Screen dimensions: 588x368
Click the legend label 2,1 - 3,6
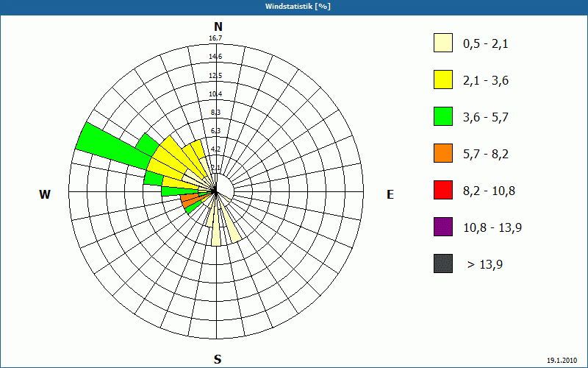(x=486, y=81)
